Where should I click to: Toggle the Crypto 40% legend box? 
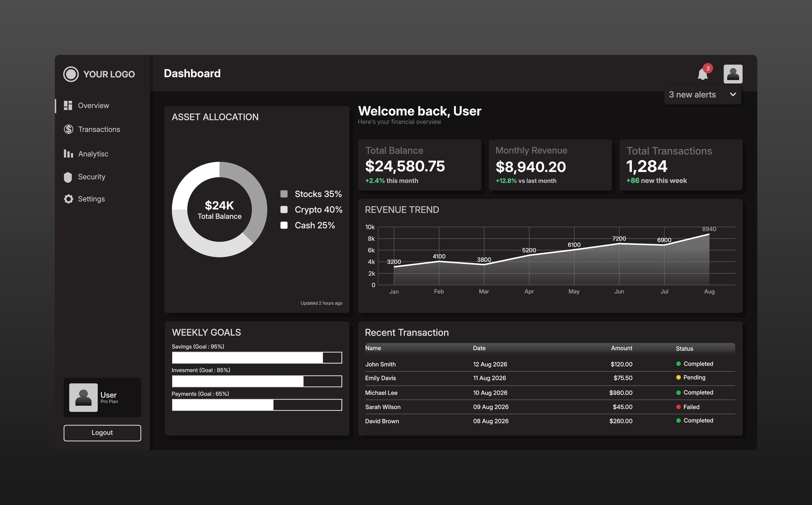pos(284,209)
